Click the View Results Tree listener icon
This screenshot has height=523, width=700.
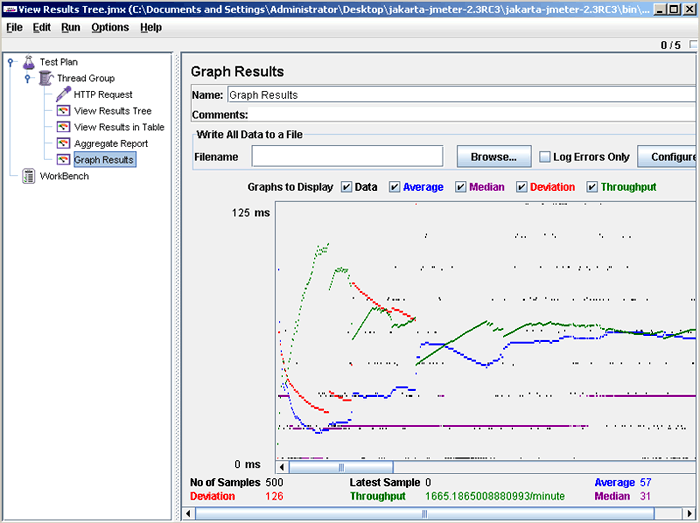tap(62, 111)
